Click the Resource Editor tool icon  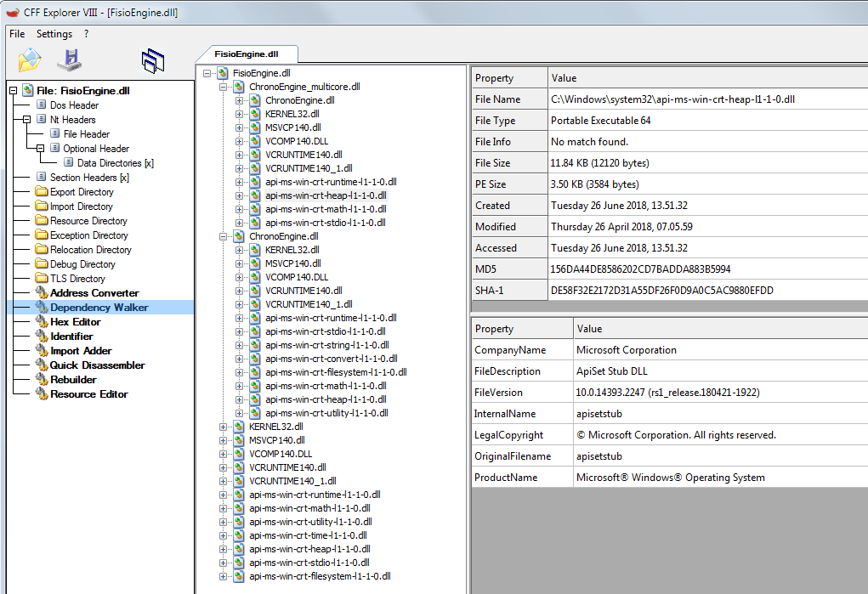[x=42, y=393]
